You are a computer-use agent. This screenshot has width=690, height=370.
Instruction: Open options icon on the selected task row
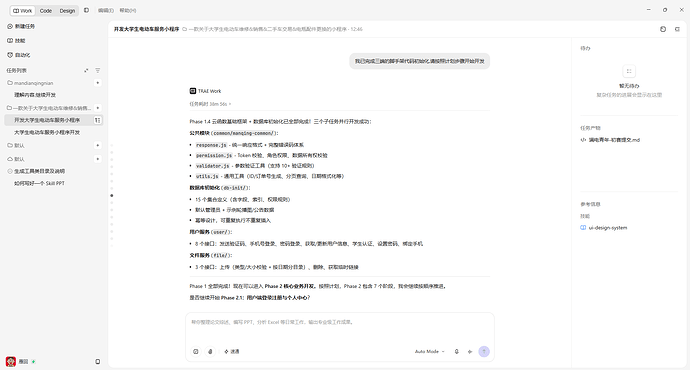pos(97,120)
